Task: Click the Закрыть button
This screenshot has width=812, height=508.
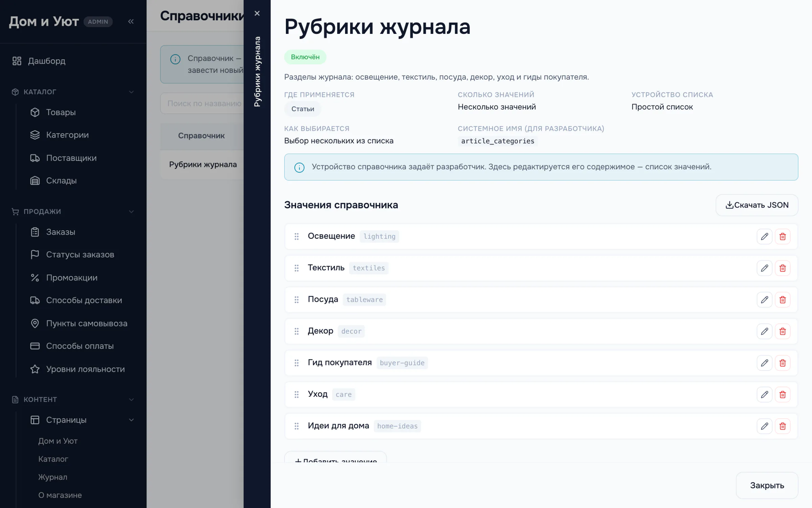Action: 767,485
